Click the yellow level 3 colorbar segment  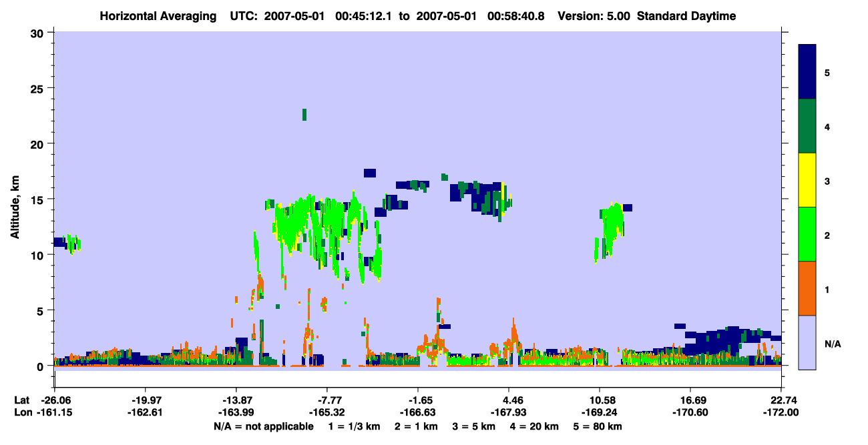(x=807, y=180)
